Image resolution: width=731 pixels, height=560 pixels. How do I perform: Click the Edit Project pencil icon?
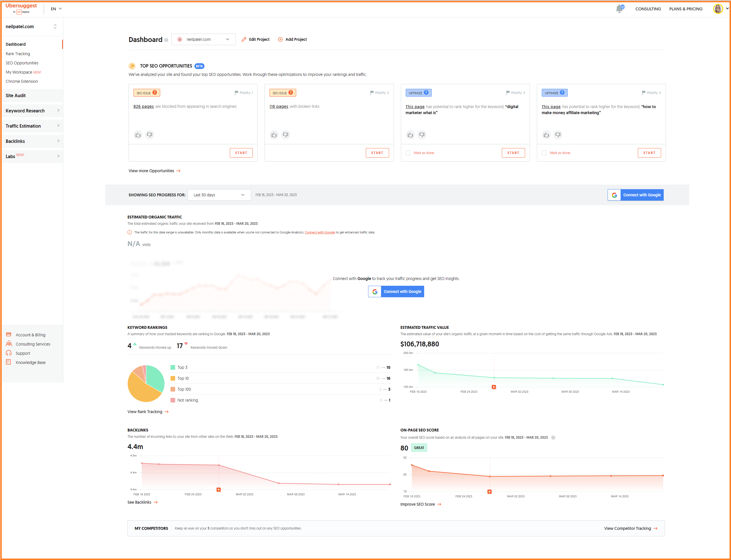click(244, 39)
